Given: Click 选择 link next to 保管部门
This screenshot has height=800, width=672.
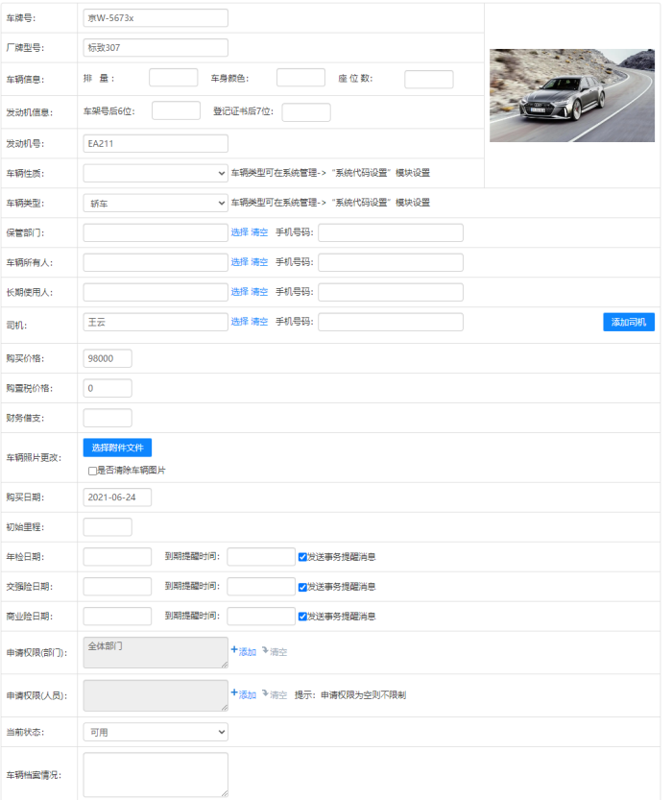Looking at the screenshot, I should pyautogui.click(x=239, y=232).
